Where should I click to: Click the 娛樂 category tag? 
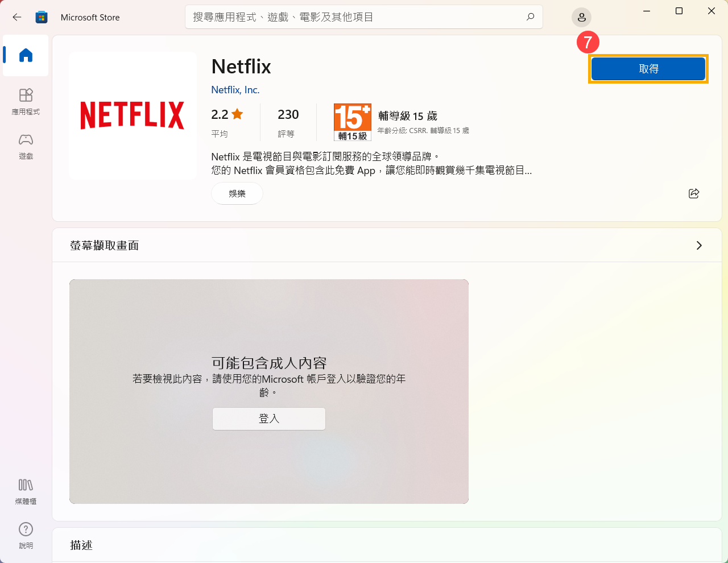coord(237,193)
